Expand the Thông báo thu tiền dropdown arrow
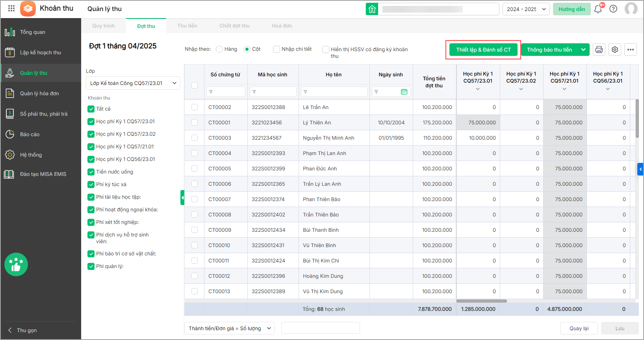 [x=583, y=50]
